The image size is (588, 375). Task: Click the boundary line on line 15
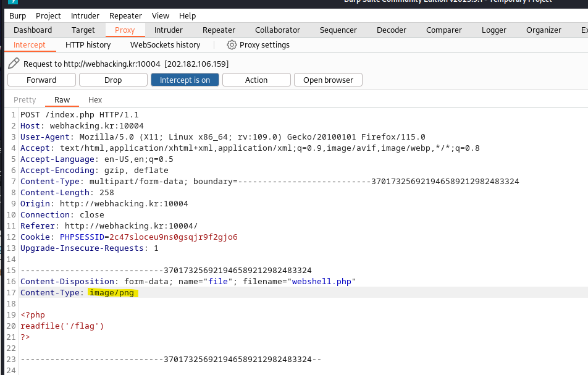coord(166,271)
